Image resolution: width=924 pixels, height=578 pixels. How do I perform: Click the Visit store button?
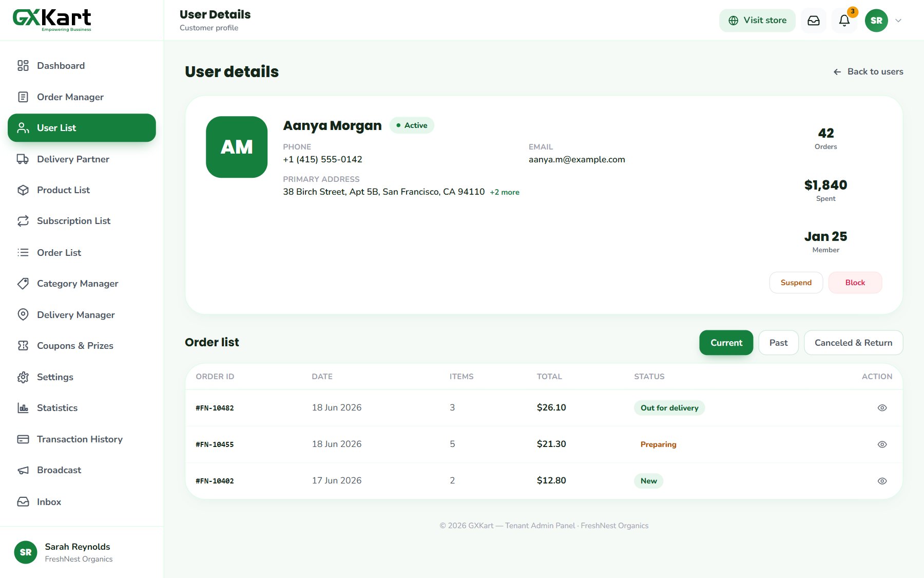757,21
